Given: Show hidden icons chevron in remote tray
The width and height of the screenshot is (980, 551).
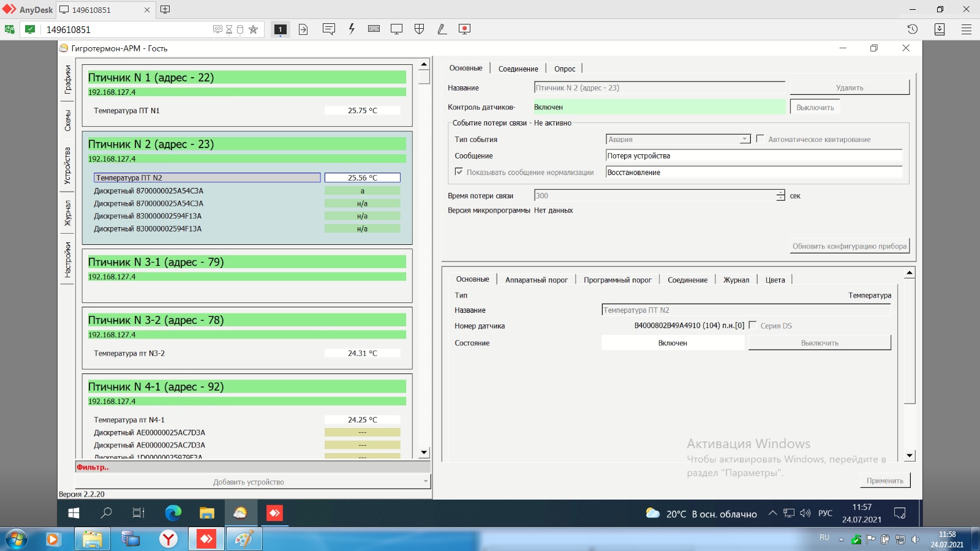Looking at the screenshot, I should click(x=773, y=513).
